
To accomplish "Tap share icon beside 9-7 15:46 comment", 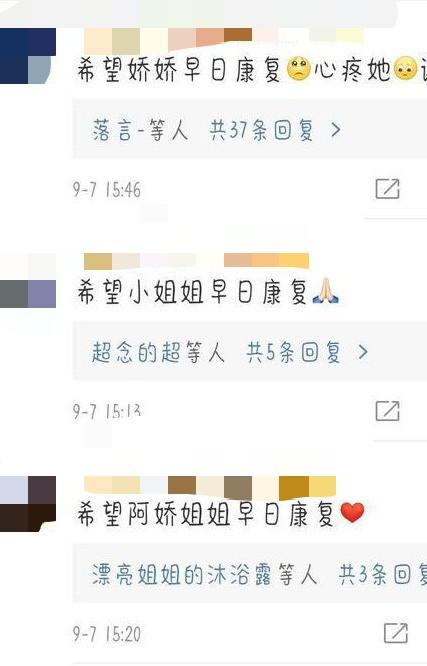I will point(387,189).
